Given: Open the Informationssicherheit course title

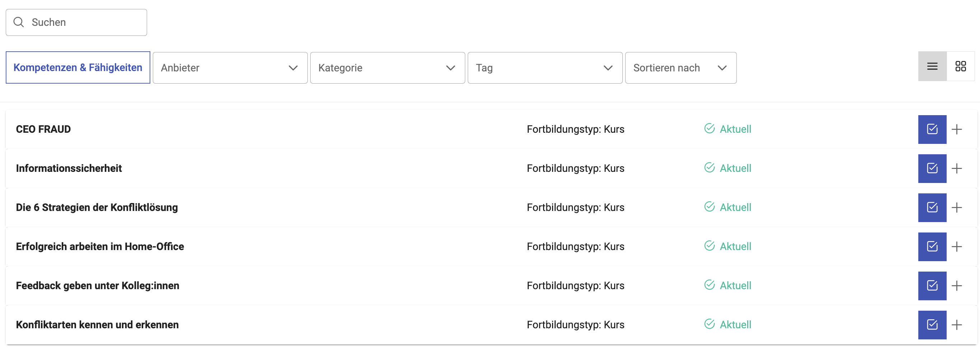Looking at the screenshot, I should 69,169.
